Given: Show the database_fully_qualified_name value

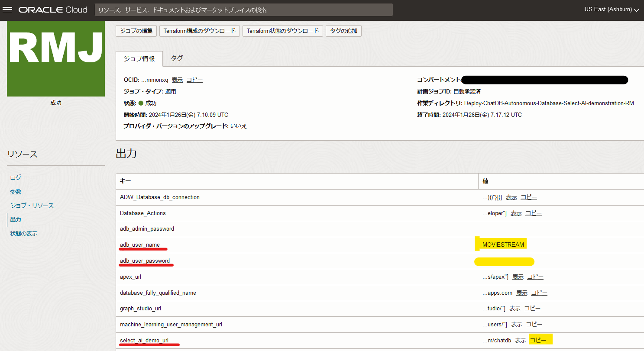Looking at the screenshot, I should coord(522,293).
